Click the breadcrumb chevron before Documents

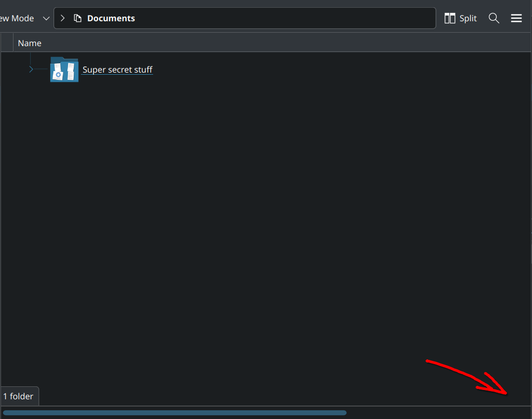click(63, 18)
